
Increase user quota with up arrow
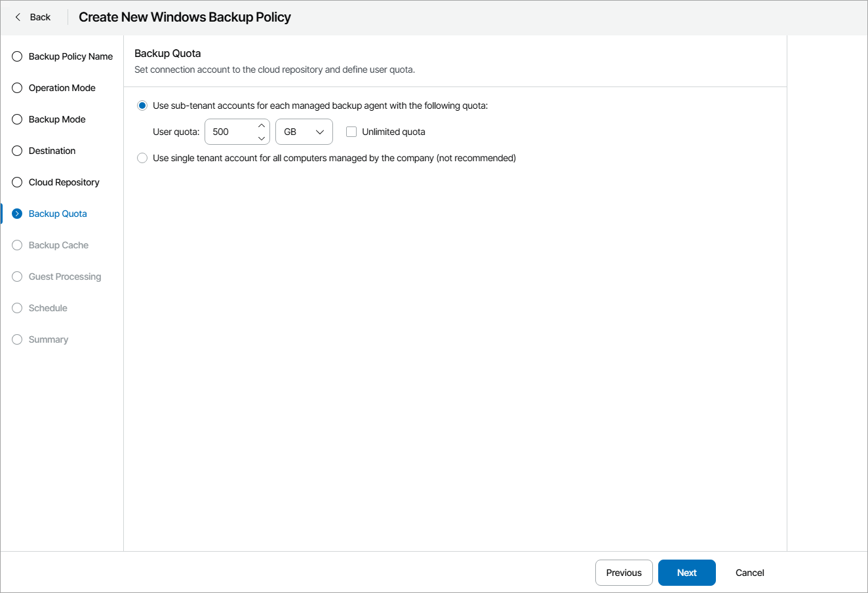262,125
